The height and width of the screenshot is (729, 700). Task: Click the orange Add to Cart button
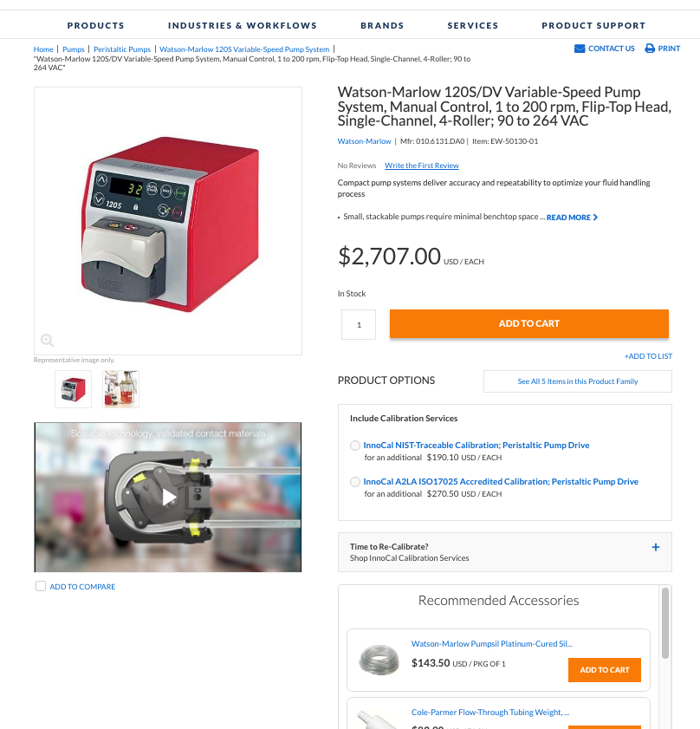click(x=529, y=323)
